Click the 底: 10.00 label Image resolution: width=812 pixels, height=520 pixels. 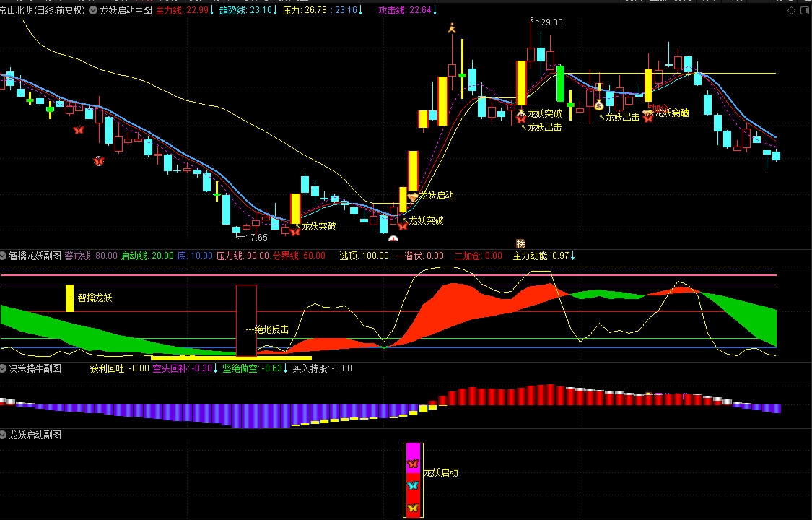point(195,256)
